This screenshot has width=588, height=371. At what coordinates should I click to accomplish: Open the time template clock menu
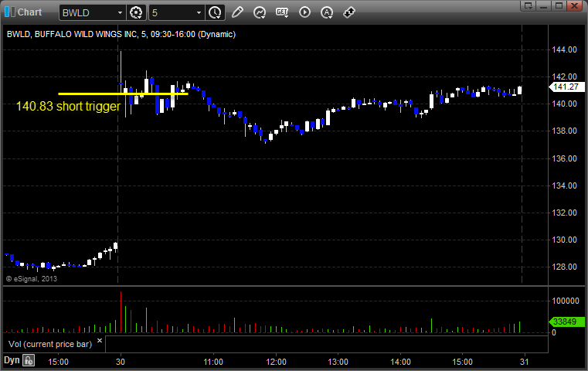(x=216, y=12)
